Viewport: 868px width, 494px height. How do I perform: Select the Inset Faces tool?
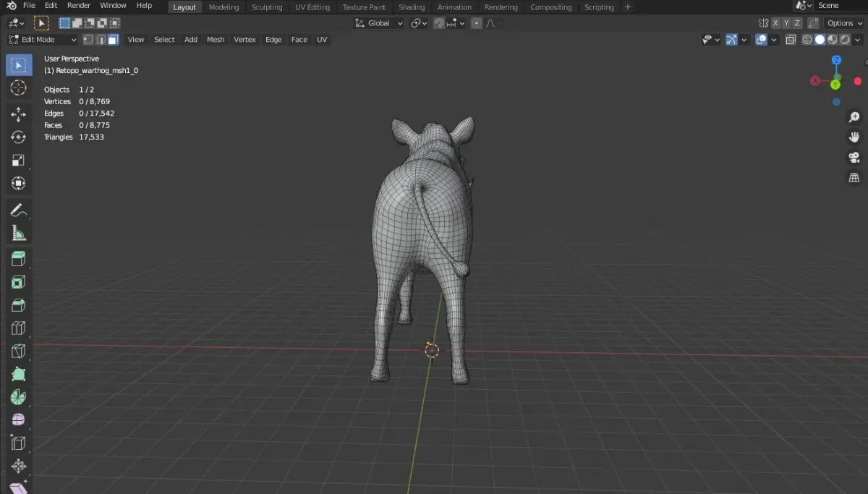tap(19, 282)
